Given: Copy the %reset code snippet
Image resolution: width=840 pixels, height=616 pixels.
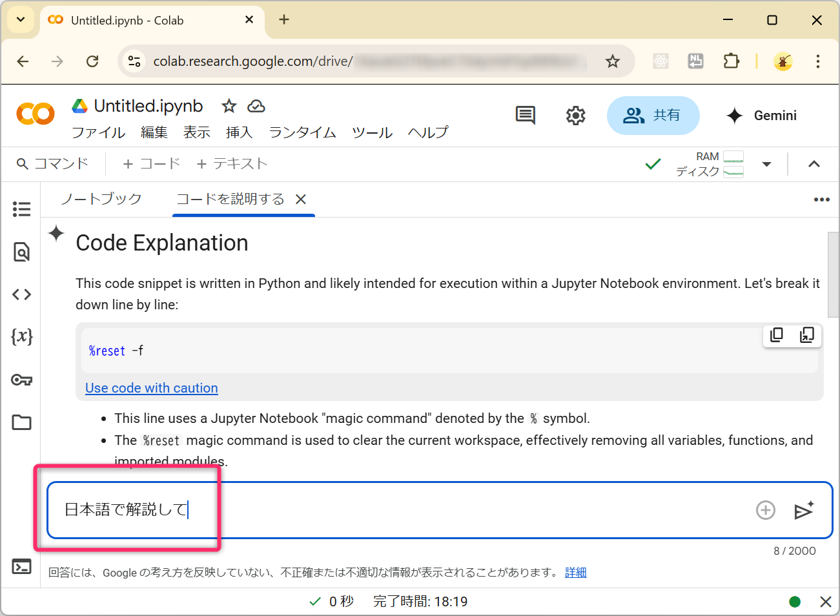Looking at the screenshot, I should (x=777, y=334).
